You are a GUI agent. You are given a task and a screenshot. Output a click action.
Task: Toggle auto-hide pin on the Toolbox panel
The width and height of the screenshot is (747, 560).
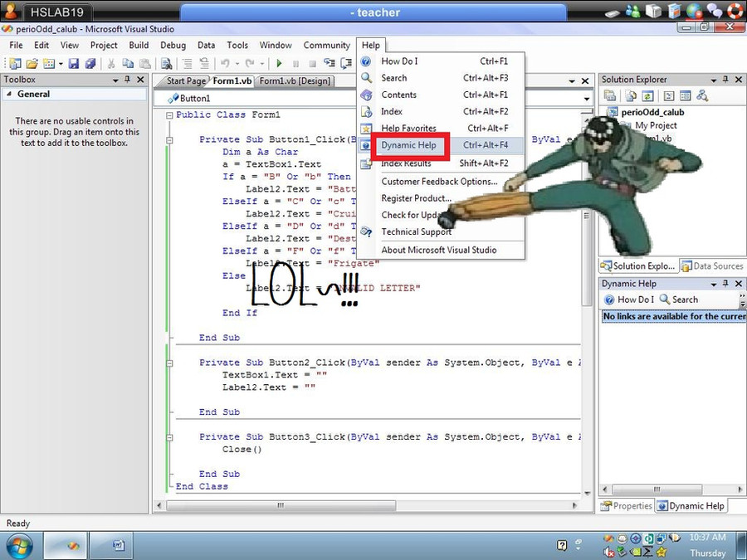point(127,80)
